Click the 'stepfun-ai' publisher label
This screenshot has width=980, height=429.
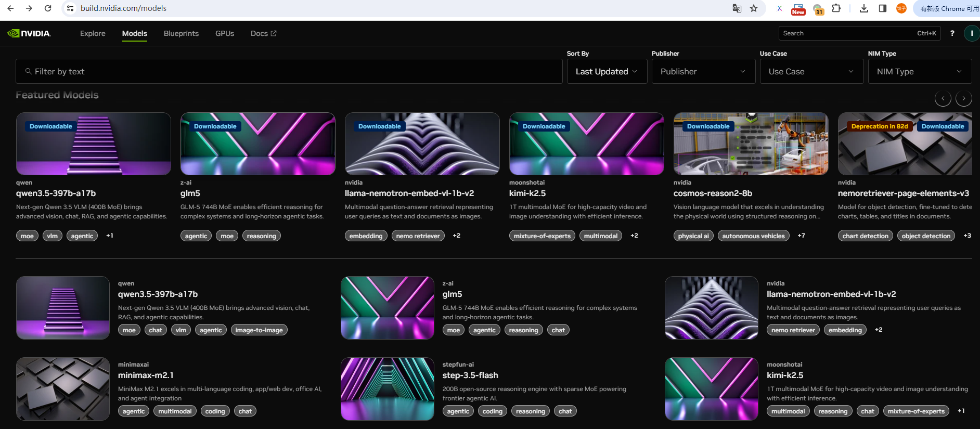point(458,365)
